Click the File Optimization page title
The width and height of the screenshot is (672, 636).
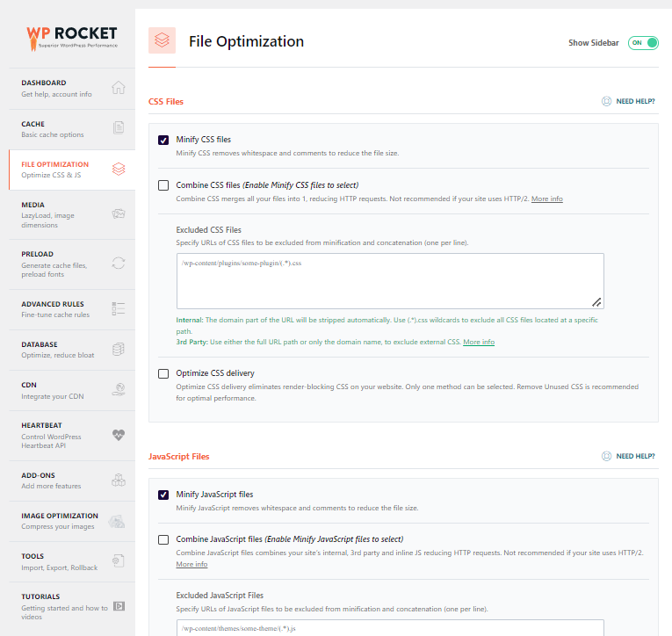(247, 41)
